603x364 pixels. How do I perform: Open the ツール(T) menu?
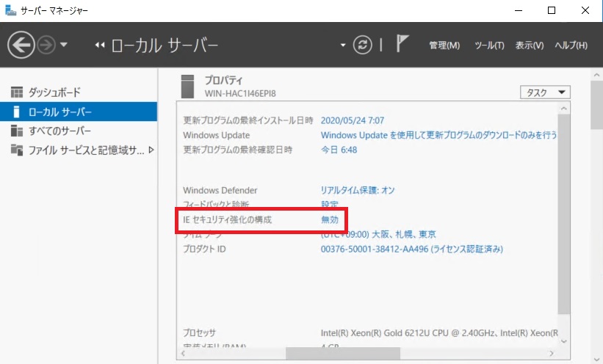[489, 45]
